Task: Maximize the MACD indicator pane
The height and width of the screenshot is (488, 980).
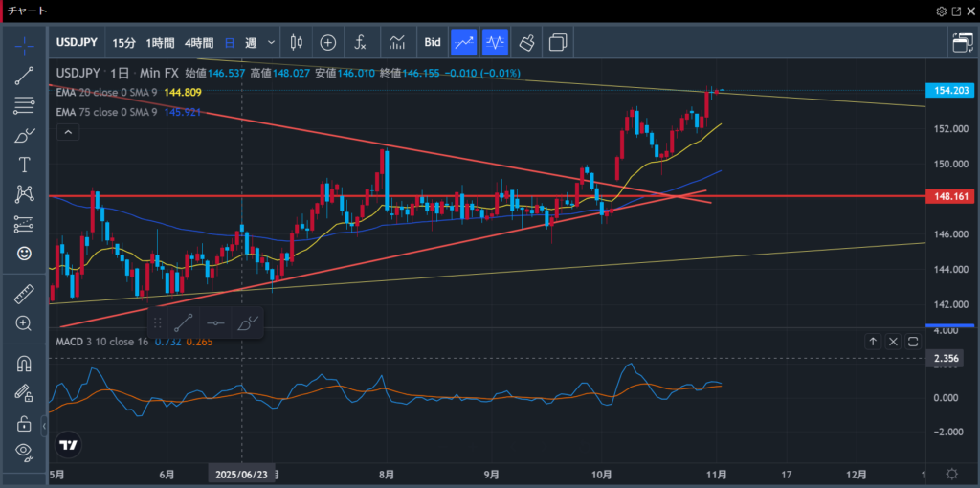Action: [x=913, y=342]
